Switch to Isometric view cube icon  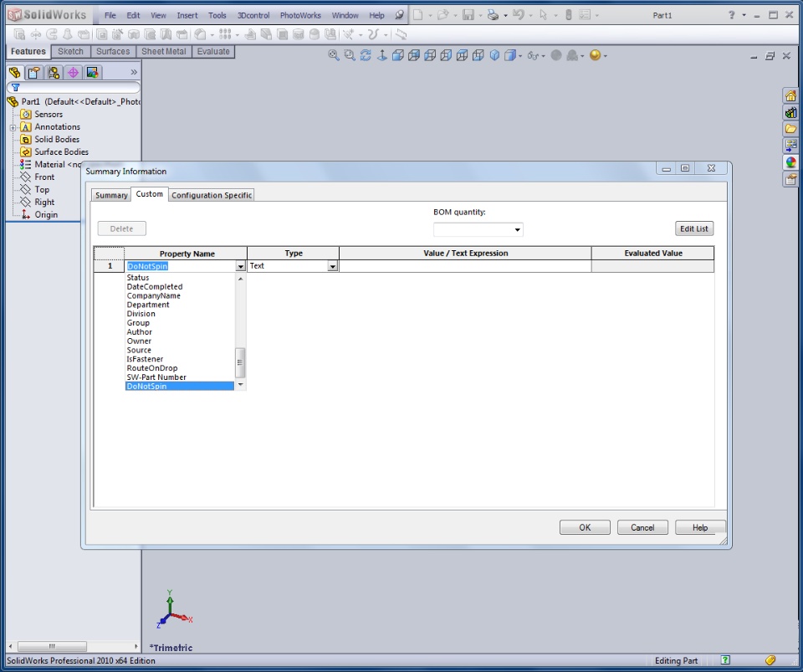[x=494, y=55]
